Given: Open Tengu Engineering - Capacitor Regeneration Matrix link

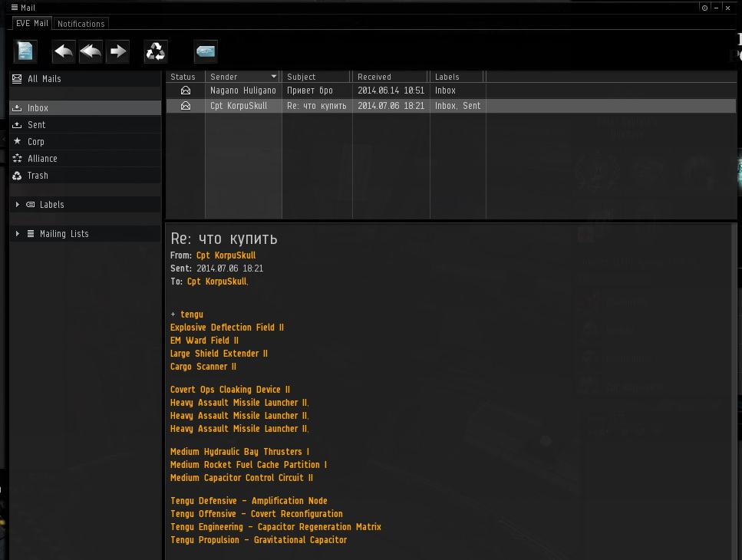Looking at the screenshot, I should click(x=275, y=527).
